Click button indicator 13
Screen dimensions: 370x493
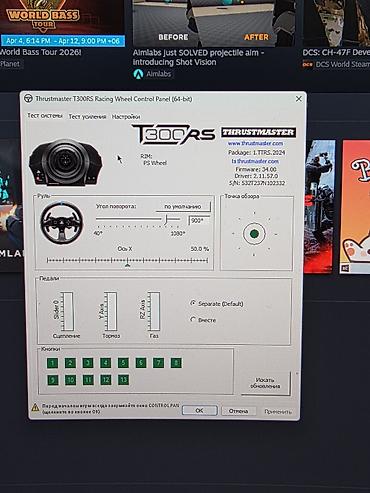tap(123, 380)
